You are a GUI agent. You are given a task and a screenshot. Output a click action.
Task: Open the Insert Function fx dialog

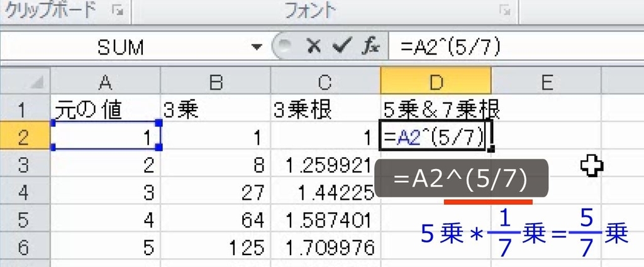pyautogui.click(x=370, y=46)
